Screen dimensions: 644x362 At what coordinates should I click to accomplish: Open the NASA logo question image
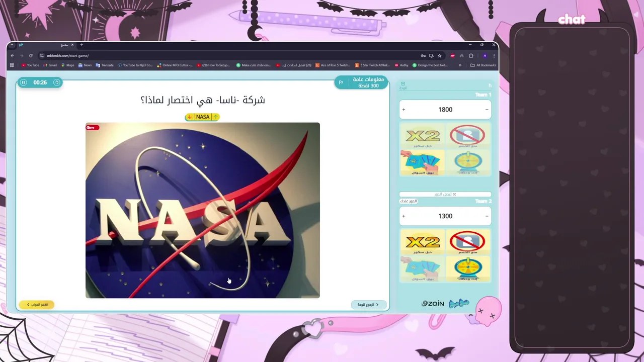pos(202,210)
